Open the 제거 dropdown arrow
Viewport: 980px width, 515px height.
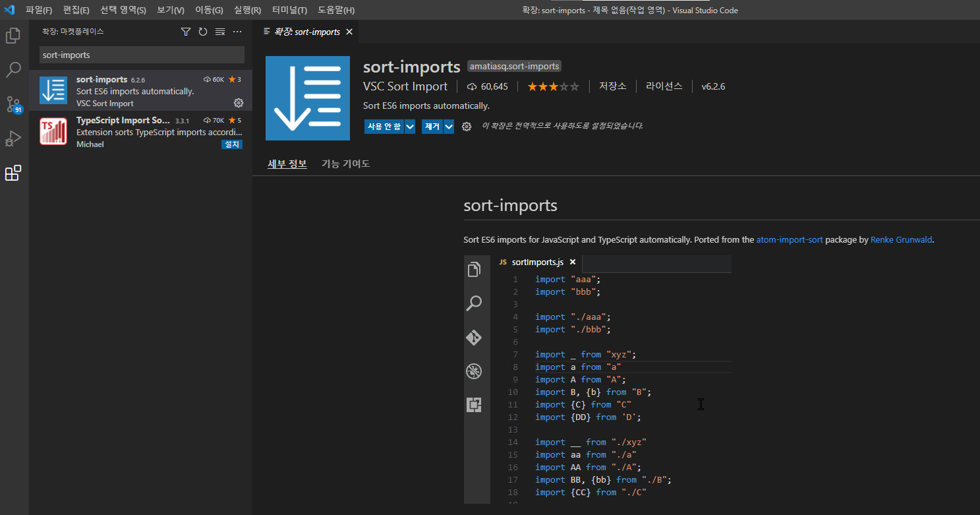tap(449, 127)
